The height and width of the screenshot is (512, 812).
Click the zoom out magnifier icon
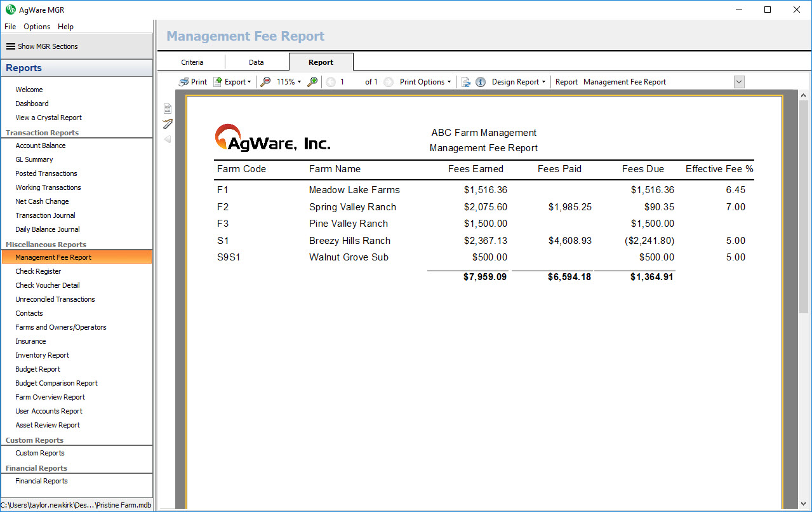[265, 82]
